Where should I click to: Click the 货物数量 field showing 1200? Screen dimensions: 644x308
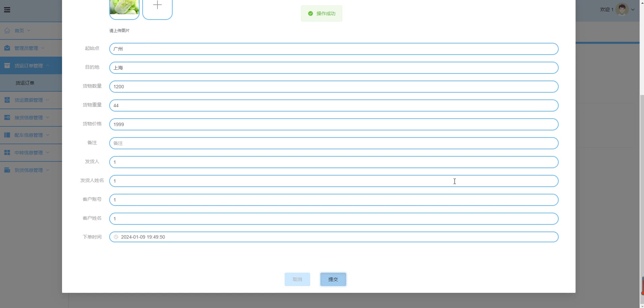[x=334, y=87]
